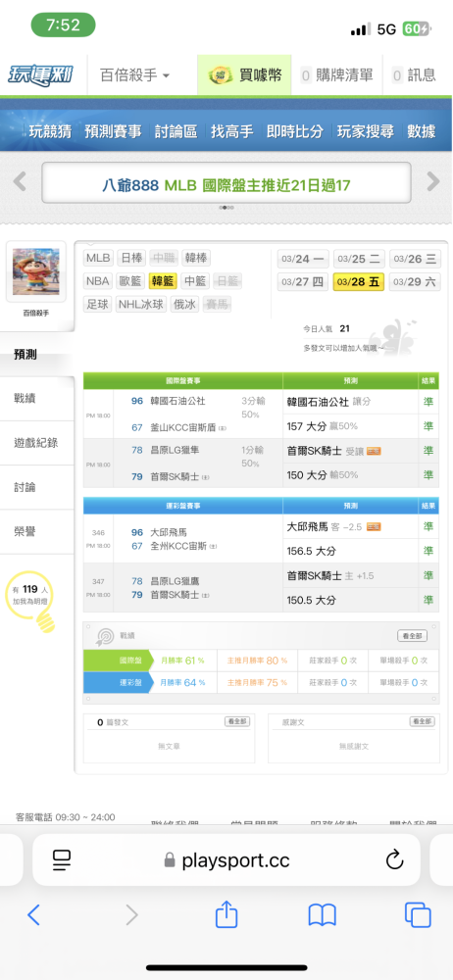Click 看全部 in the 感謝文 box
453x980 pixels.
pyautogui.click(x=423, y=721)
